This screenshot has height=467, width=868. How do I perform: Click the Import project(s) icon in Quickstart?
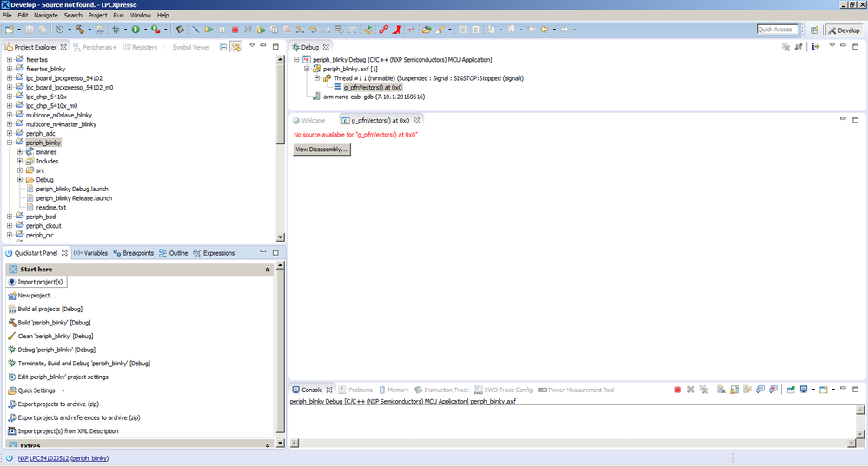[x=11, y=282]
